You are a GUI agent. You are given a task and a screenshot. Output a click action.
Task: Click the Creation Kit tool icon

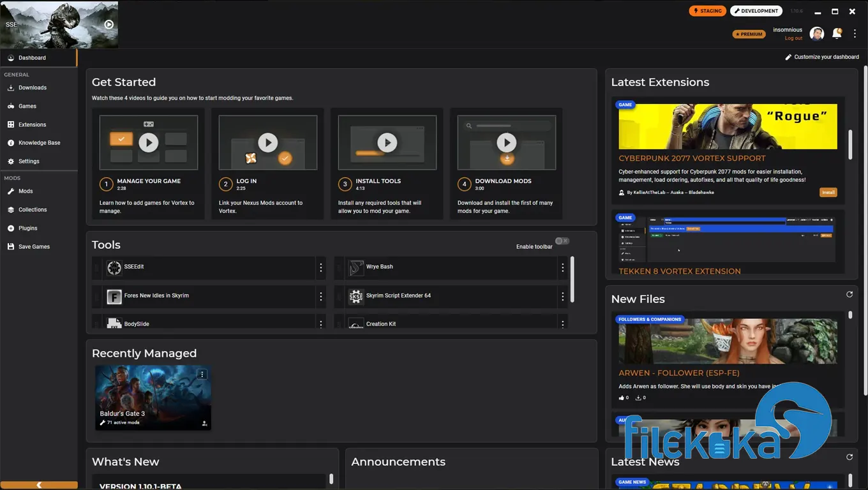coord(356,323)
